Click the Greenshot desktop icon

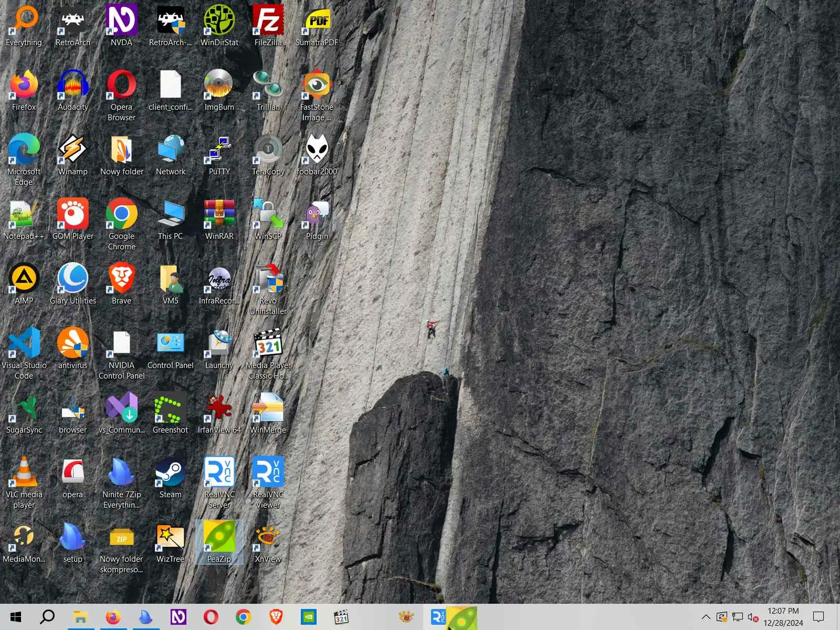[x=171, y=413]
